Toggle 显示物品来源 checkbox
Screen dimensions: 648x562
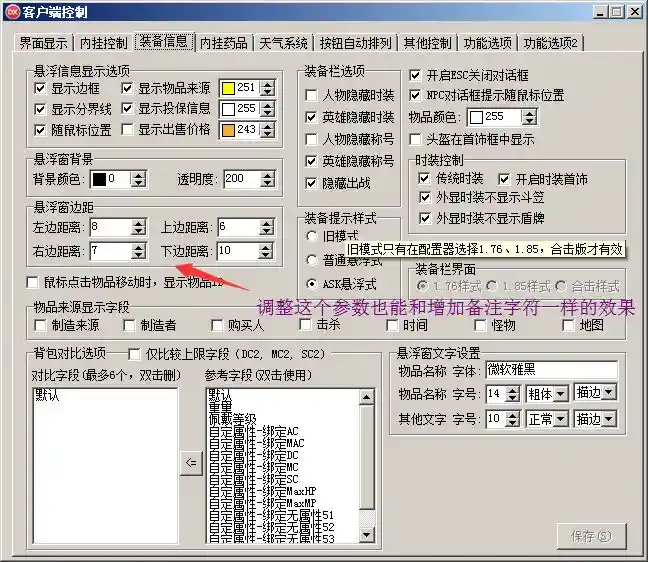pos(127,88)
